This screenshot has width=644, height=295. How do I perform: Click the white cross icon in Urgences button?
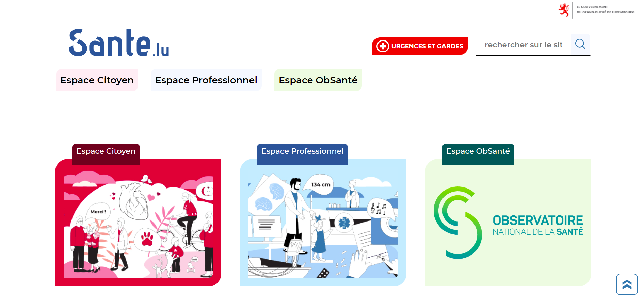click(x=383, y=46)
